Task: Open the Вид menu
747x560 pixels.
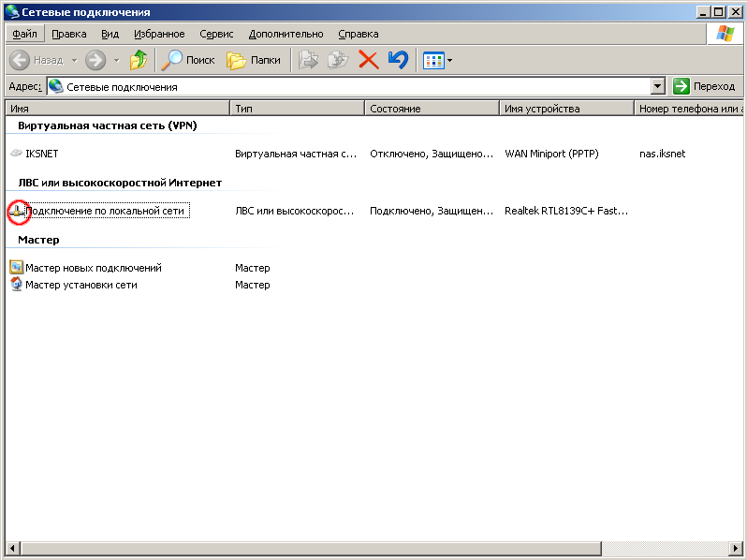Action: click(110, 34)
